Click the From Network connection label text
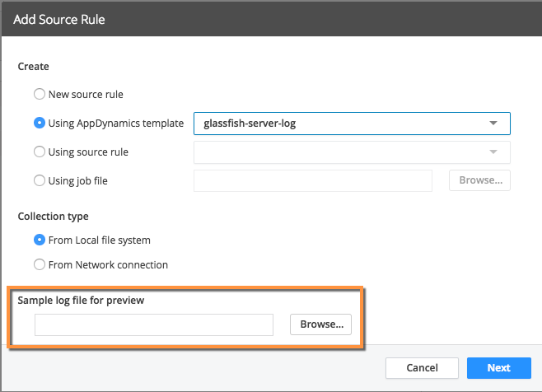This screenshot has width=542, height=392. coord(108,265)
